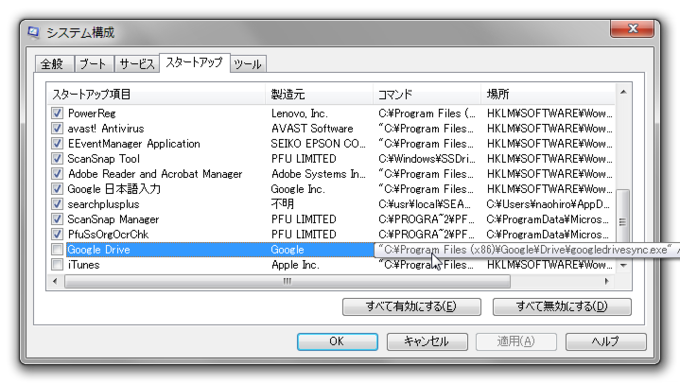Click horizontal scrollbar left arrow
The width and height of the screenshot is (680, 384).
[x=55, y=281]
